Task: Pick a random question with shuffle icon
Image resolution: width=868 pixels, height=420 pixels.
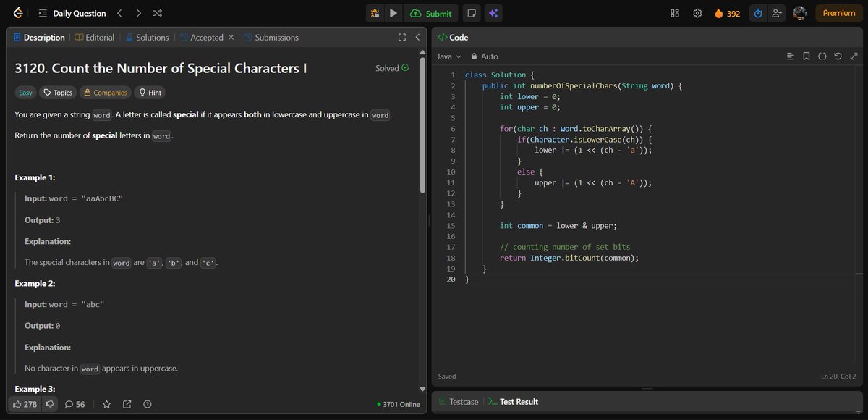Action: pyautogui.click(x=157, y=13)
